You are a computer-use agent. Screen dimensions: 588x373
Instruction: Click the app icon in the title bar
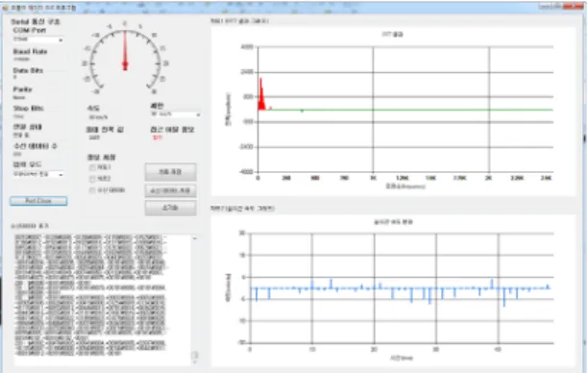click(5, 8)
